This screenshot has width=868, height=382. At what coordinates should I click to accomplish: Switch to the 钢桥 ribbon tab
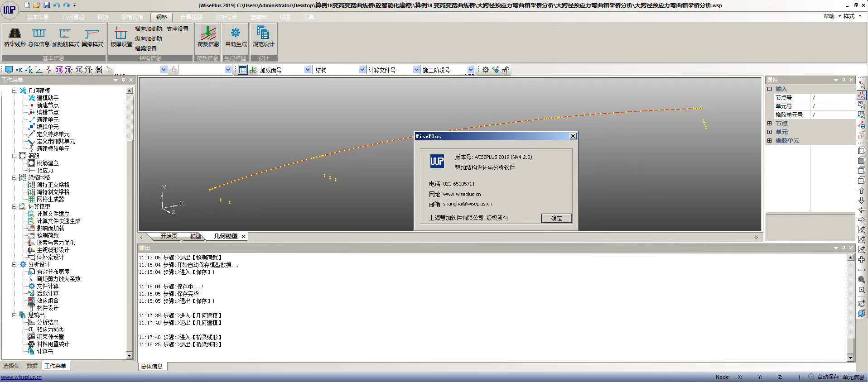pyautogui.click(x=162, y=17)
